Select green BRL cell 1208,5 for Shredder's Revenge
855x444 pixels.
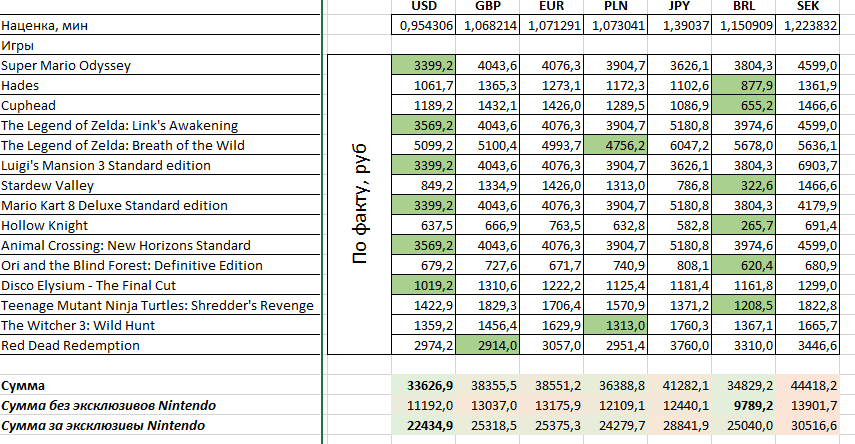click(744, 305)
